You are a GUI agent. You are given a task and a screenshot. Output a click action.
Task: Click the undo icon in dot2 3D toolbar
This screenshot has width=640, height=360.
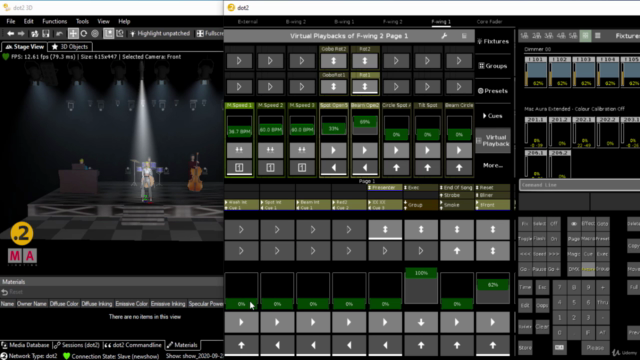coord(60,33)
